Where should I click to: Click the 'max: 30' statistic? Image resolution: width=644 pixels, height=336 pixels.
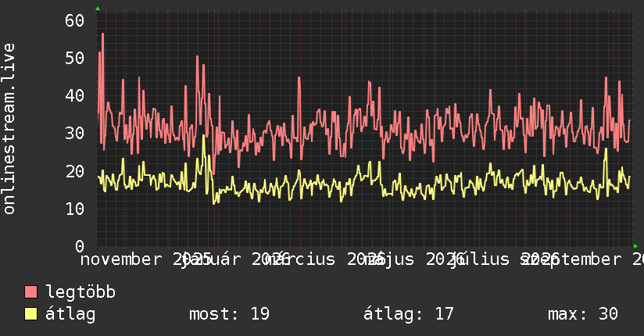click(x=583, y=314)
